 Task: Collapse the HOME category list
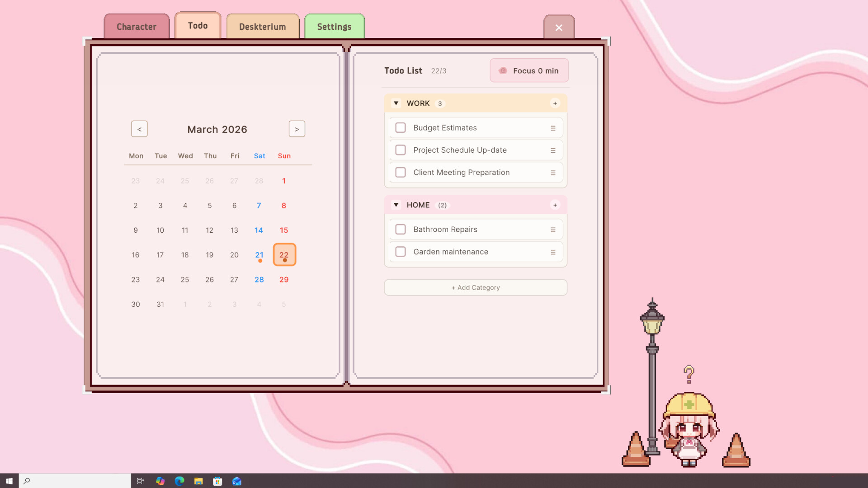tap(396, 205)
